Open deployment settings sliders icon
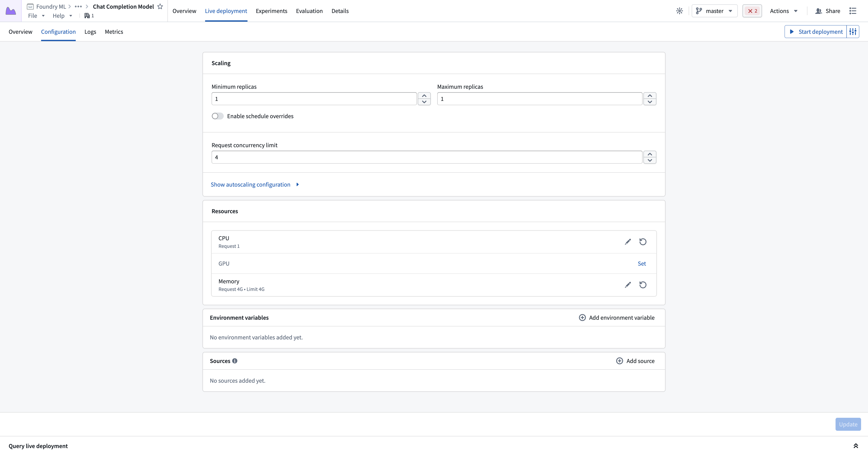 pos(853,32)
